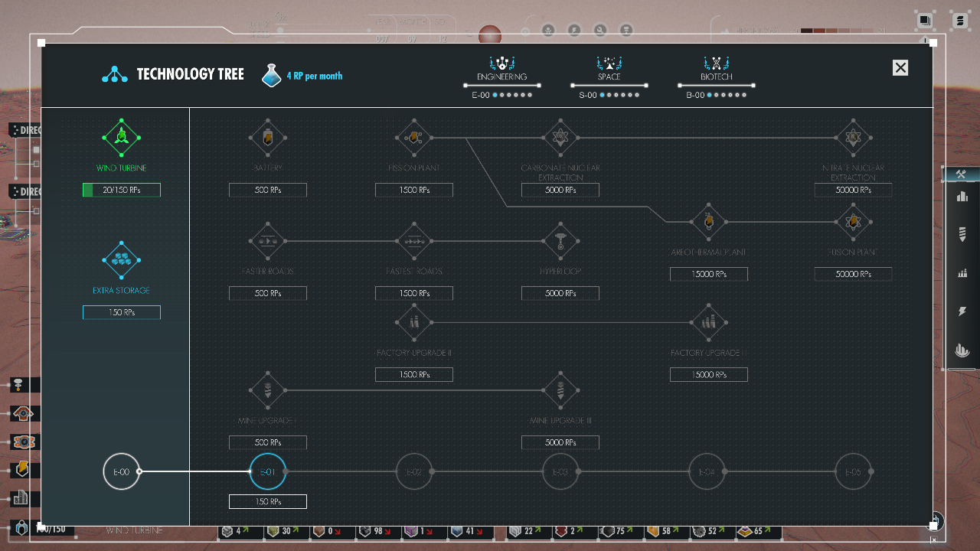Select the Faster Roads tech icon
Viewport: 980px width, 551px height.
[x=267, y=242]
